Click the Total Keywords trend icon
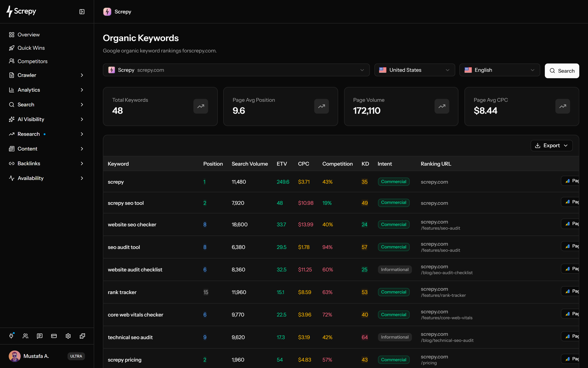 click(201, 106)
